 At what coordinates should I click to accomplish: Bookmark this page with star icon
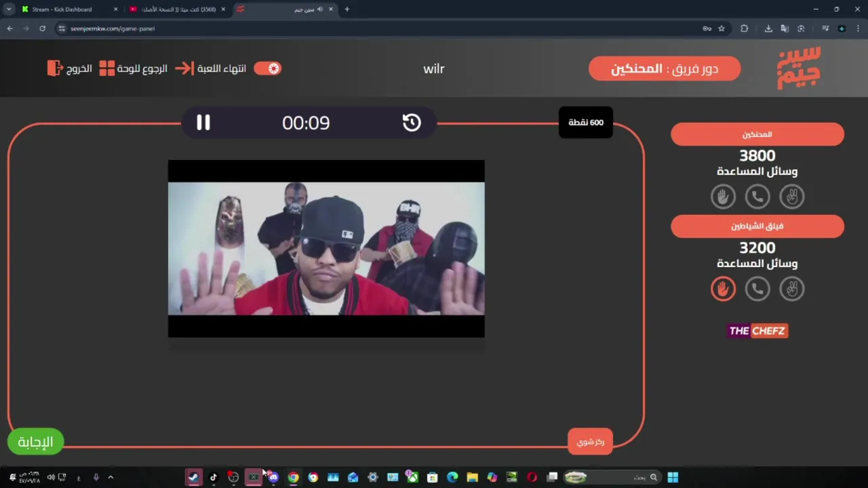click(x=722, y=28)
